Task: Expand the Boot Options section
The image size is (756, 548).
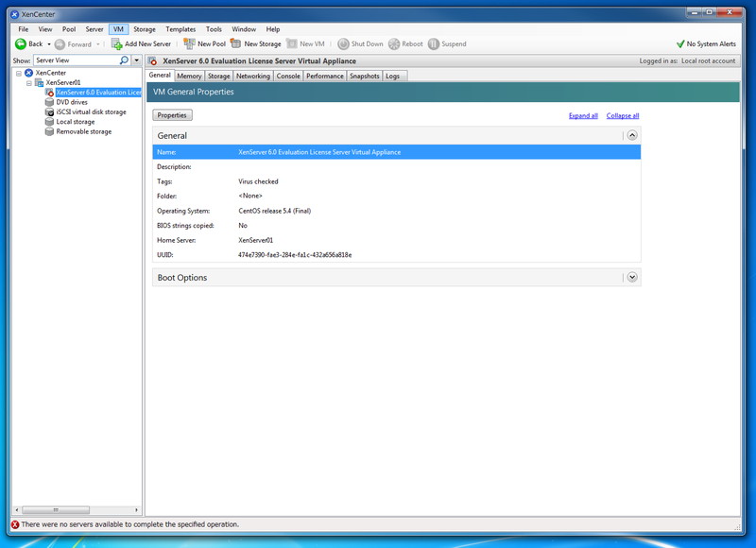Action: point(632,277)
